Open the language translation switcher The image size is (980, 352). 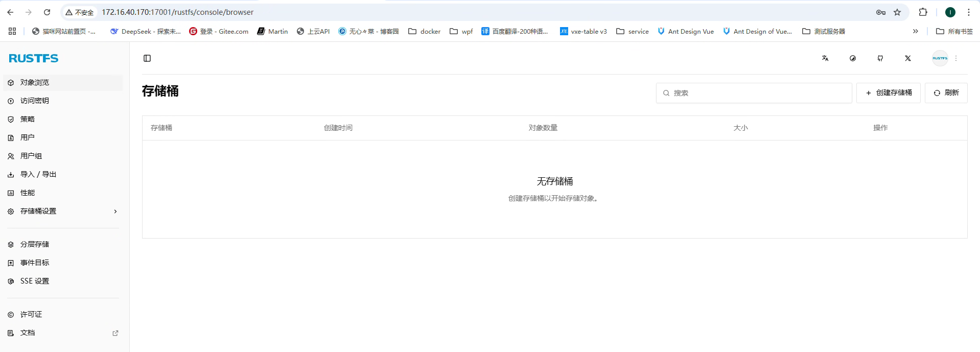point(825,58)
